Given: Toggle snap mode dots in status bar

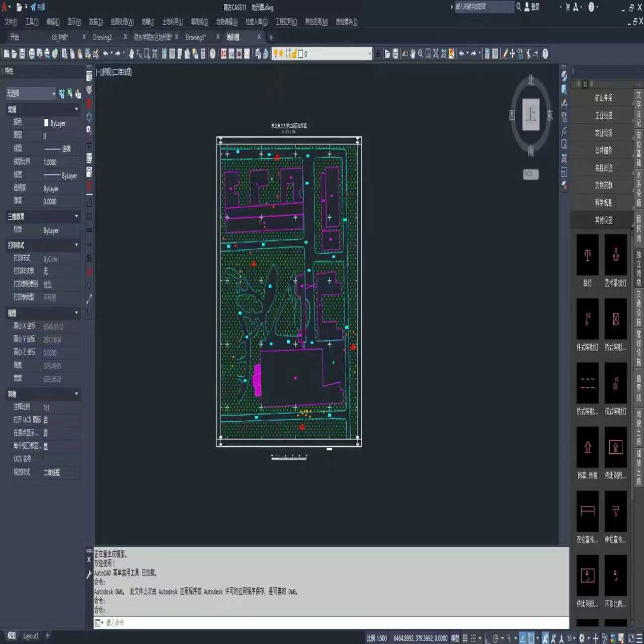Looking at the screenshot, I should pos(473,638).
